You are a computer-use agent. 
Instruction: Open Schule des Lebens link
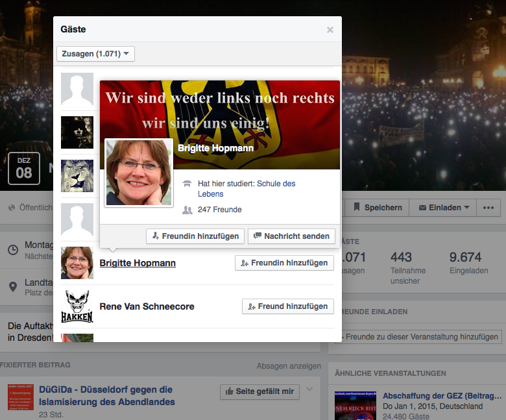tap(247, 188)
